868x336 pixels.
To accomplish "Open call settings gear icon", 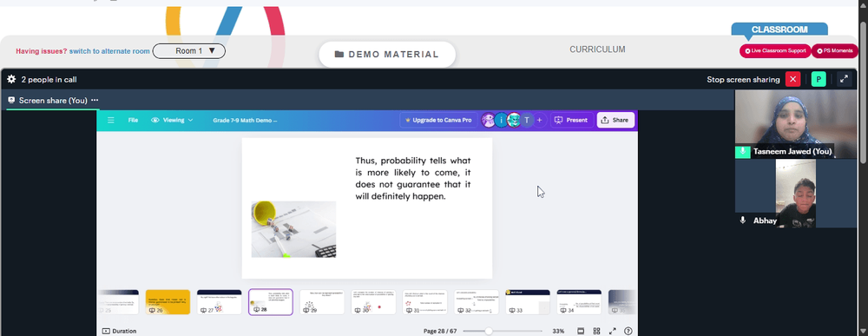I will tap(11, 79).
